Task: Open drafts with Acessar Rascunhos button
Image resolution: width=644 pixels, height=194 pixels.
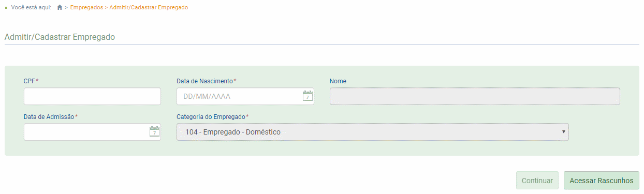Action: [602, 181]
